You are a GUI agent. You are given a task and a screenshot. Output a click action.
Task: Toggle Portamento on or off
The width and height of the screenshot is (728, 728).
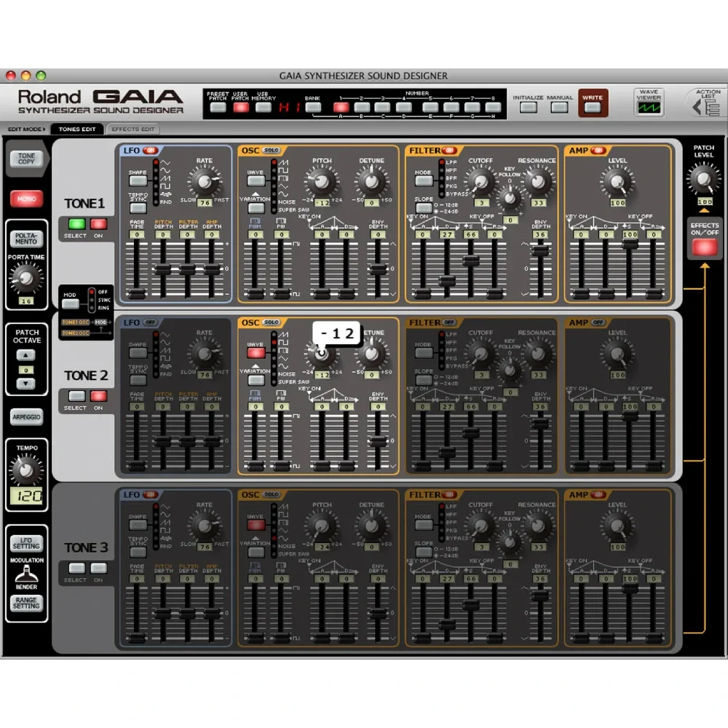click(26, 239)
